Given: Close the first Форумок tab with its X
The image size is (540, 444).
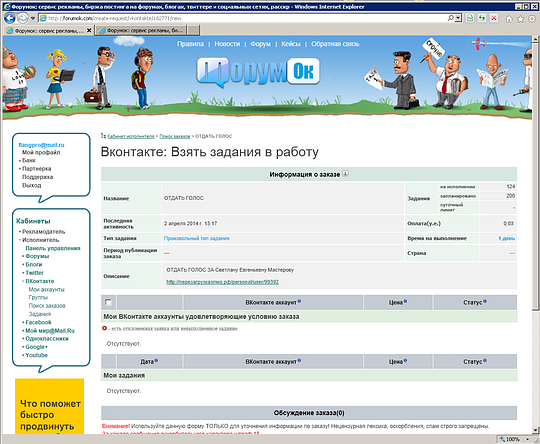Looking at the screenshot, I should [89, 30].
